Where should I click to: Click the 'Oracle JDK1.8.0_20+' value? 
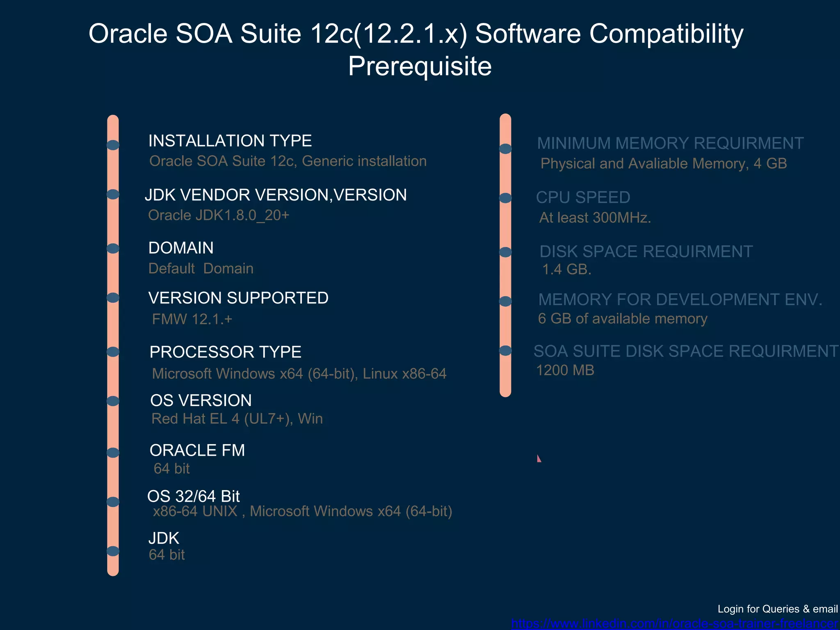coord(219,215)
